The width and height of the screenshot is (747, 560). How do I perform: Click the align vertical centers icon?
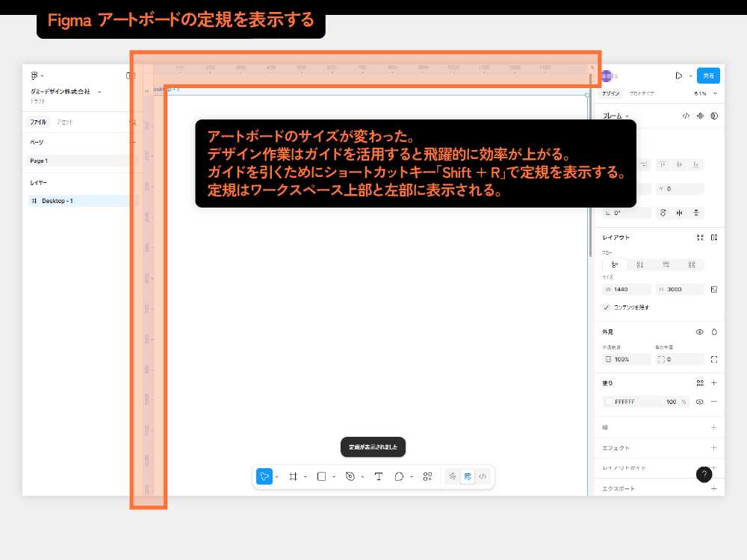[679, 165]
